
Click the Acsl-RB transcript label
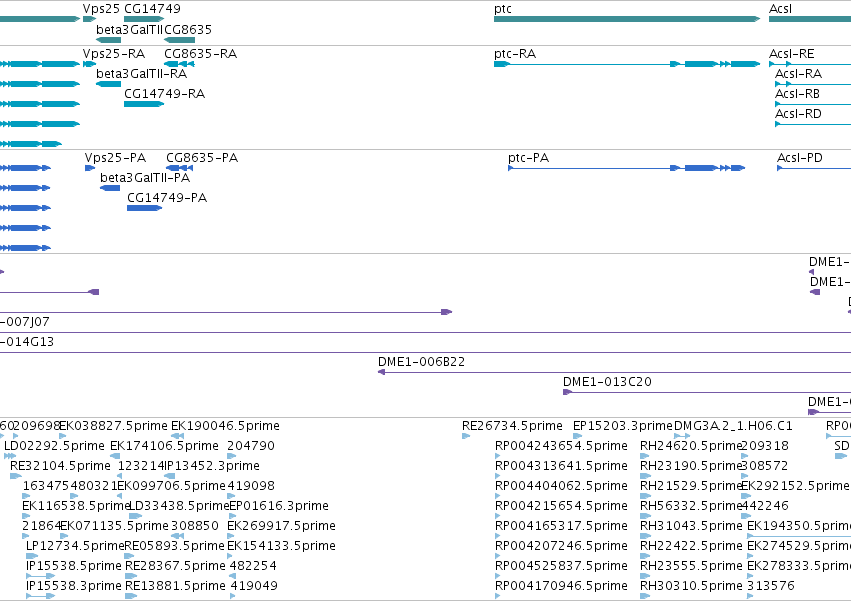coord(797,94)
